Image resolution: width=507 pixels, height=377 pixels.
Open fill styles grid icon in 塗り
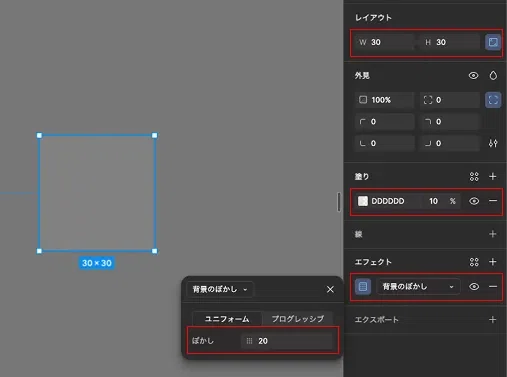[474, 176]
